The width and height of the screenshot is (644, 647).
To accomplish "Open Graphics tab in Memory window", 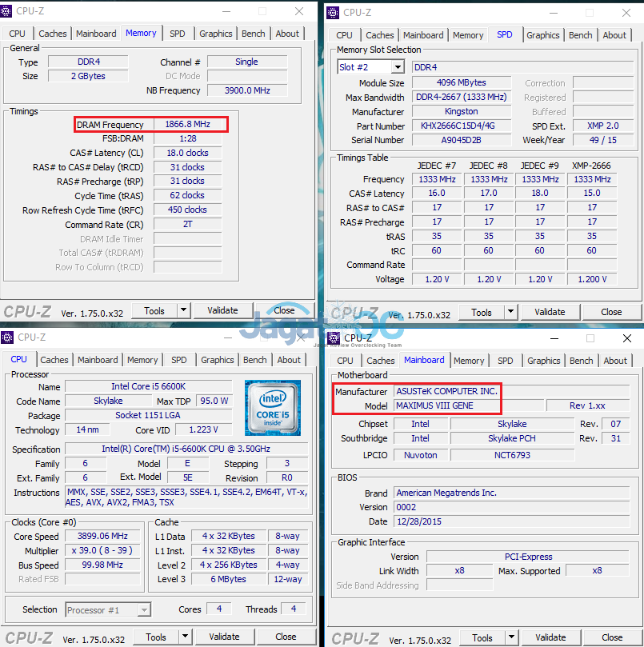I will [215, 34].
